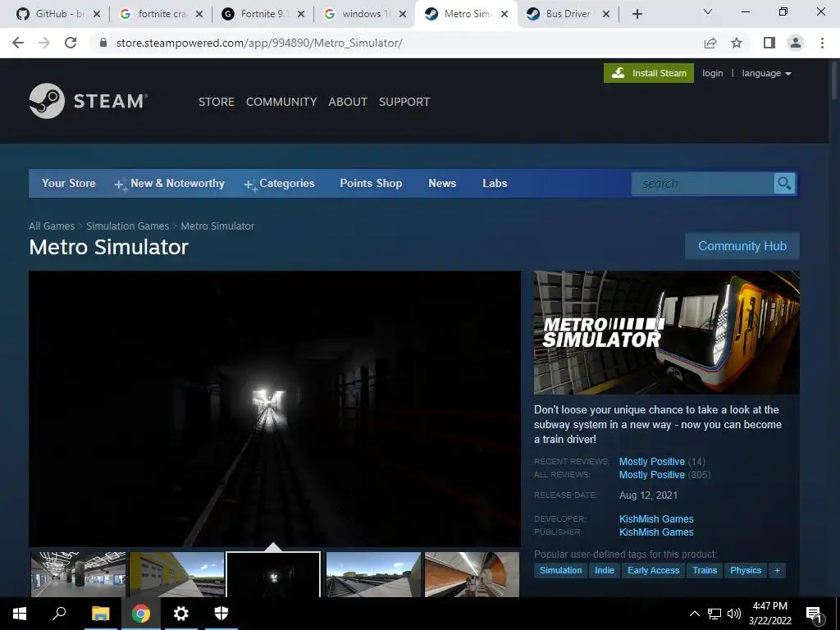Click the browser forward arrow
This screenshot has width=840, height=630.
tap(44, 43)
